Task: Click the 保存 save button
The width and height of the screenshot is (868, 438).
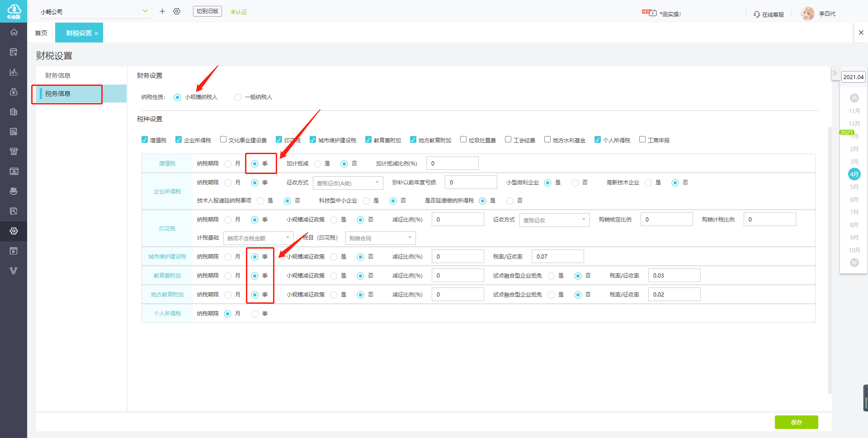Action: [796, 422]
